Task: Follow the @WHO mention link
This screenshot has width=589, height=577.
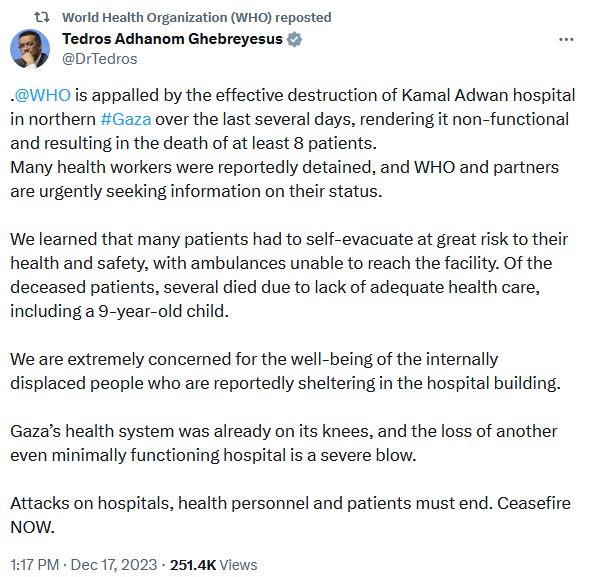Action: coord(43,95)
